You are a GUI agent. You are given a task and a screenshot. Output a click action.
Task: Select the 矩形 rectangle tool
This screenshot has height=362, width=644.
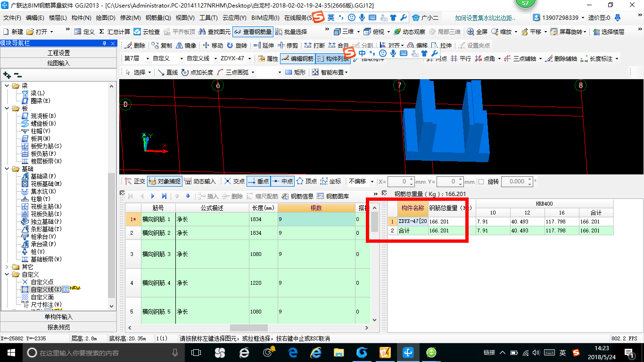tap(295, 72)
